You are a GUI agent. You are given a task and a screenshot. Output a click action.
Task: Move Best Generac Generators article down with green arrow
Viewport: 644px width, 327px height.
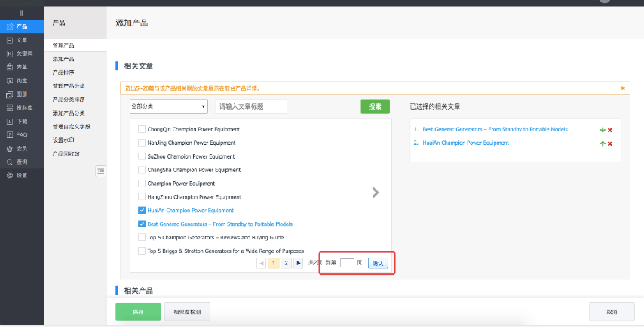click(602, 130)
